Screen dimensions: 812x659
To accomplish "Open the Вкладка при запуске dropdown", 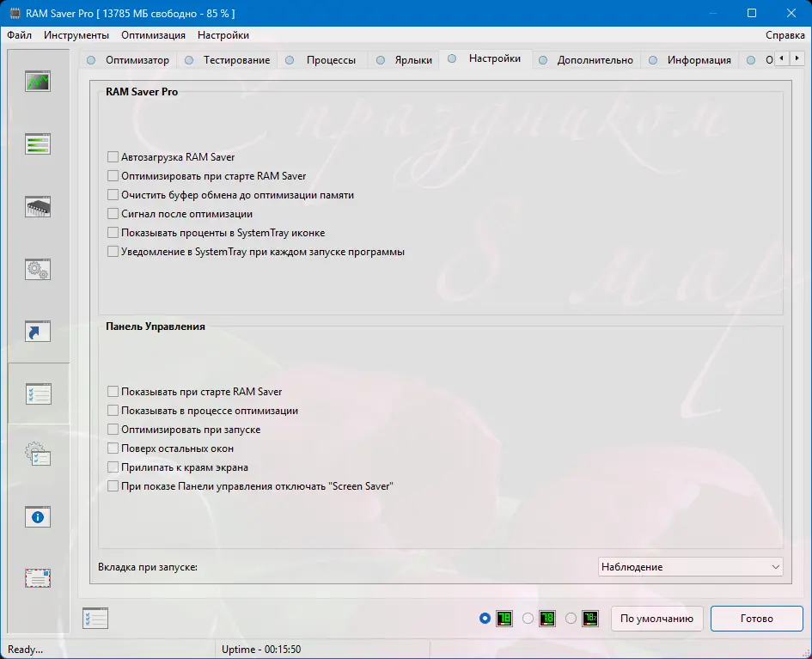I will click(x=690, y=567).
